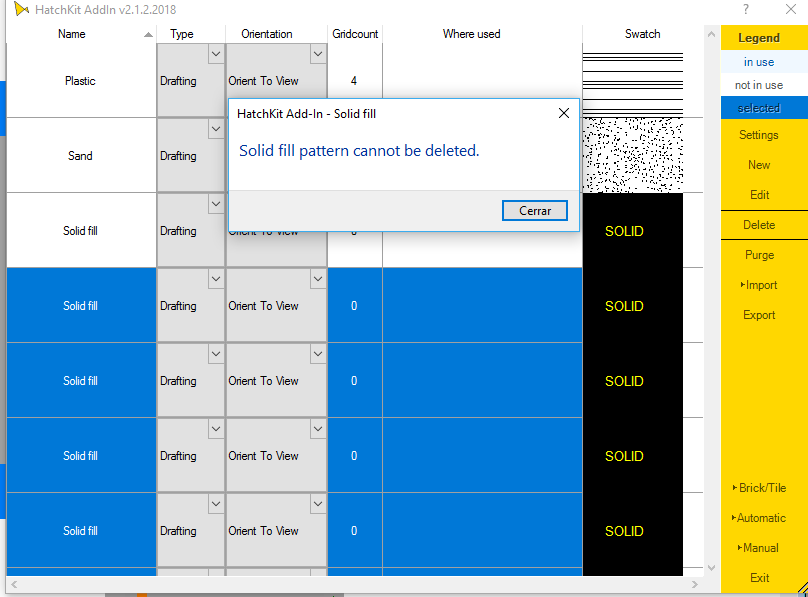The width and height of the screenshot is (808, 597).
Task: Click scroll up arrow of vertical scrollbar
Action: [x=712, y=35]
